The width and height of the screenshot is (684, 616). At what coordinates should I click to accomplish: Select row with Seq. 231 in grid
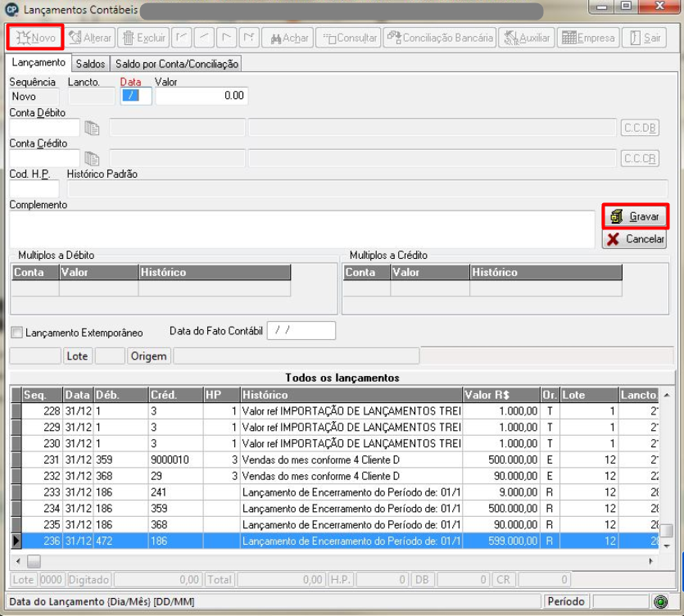(335, 460)
